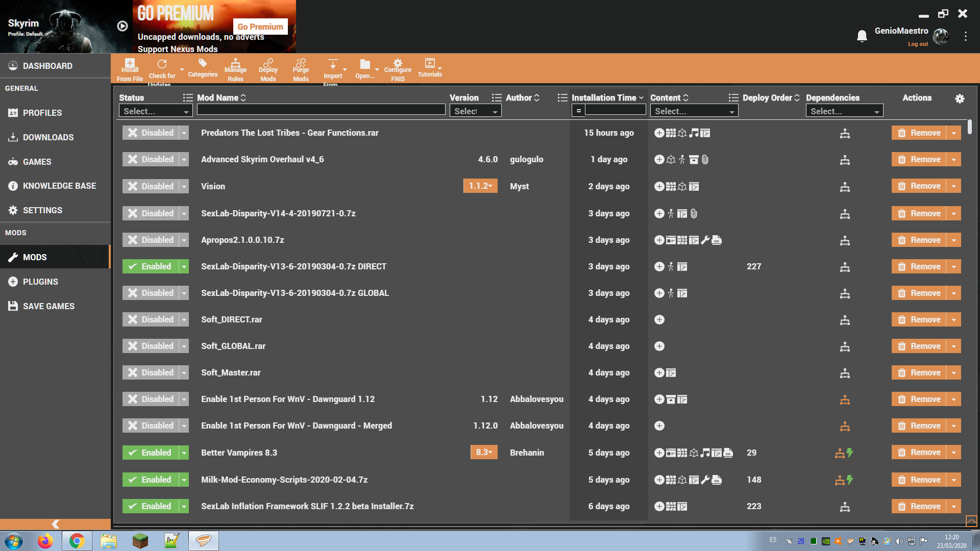Enable the Vision mod via Disabled toggle
Image resolution: width=980 pixels, height=551 pixels.
(151, 186)
